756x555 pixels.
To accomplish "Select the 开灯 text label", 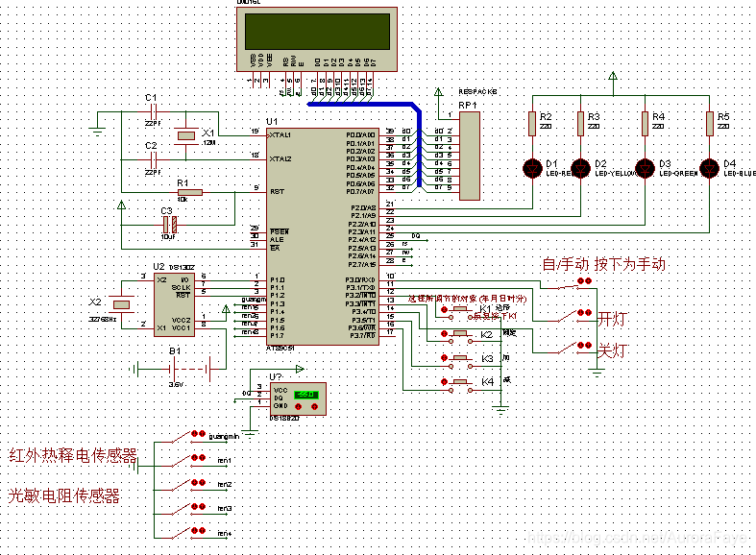I will tap(612, 319).
